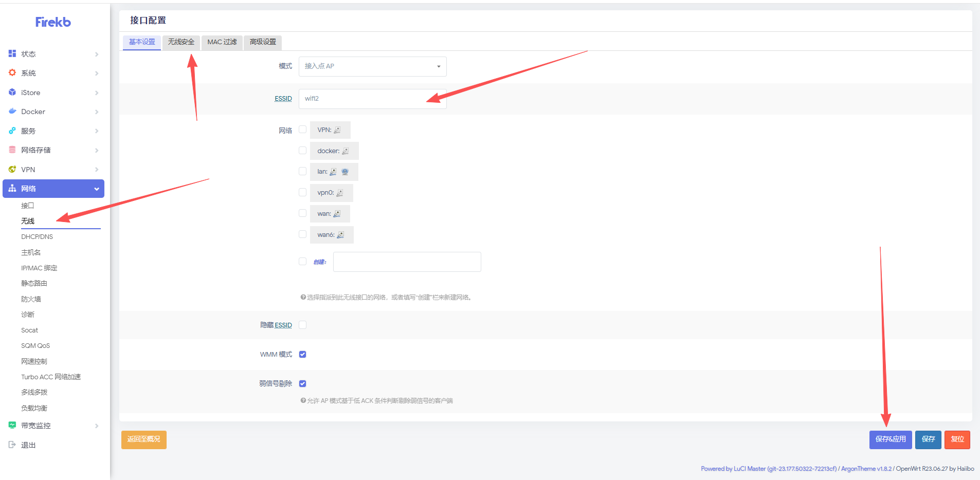Open the ArgonTheme v1.8.2 link
The width and height of the screenshot is (980, 480).
tap(866, 469)
